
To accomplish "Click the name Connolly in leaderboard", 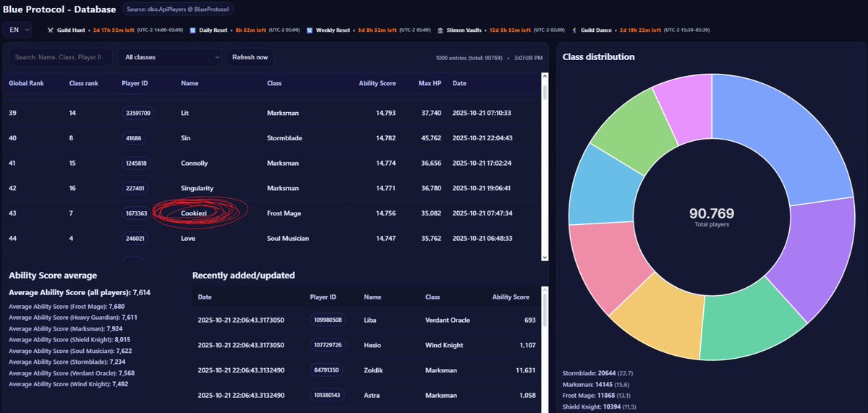I will tap(194, 163).
